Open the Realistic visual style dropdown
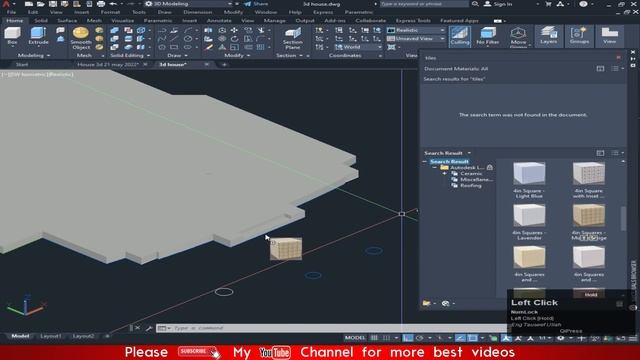 click(x=416, y=30)
